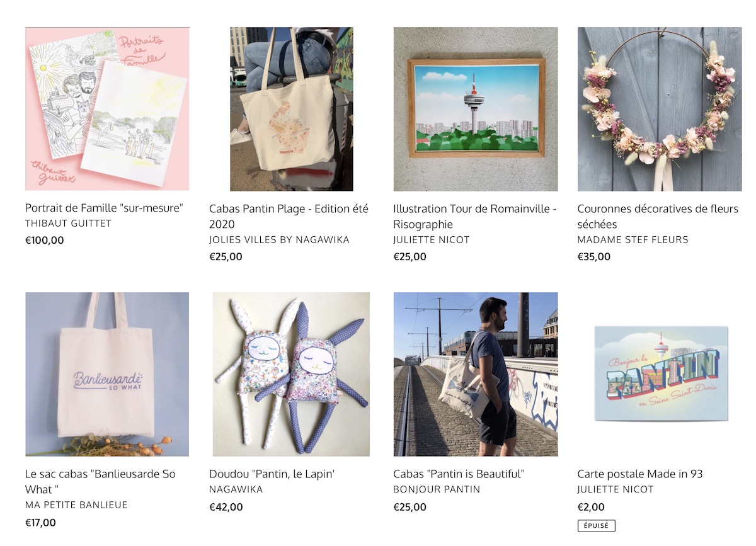The height and width of the screenshot is (546, 756).
Task: View the Tour de Romainville framed illustration
Action: (x=476, y=109)
